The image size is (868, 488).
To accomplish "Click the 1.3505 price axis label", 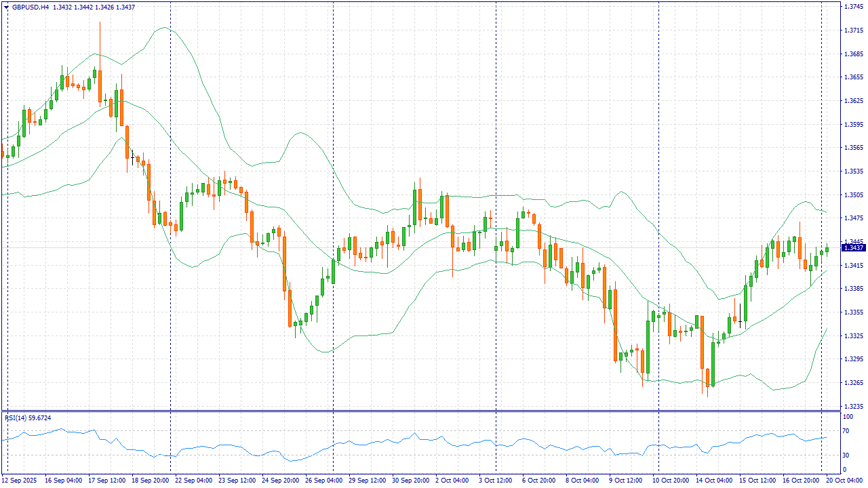I will 852,195.
